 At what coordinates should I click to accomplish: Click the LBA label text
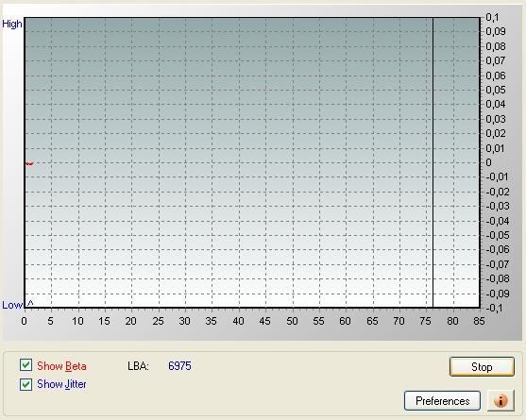[138, 366]
